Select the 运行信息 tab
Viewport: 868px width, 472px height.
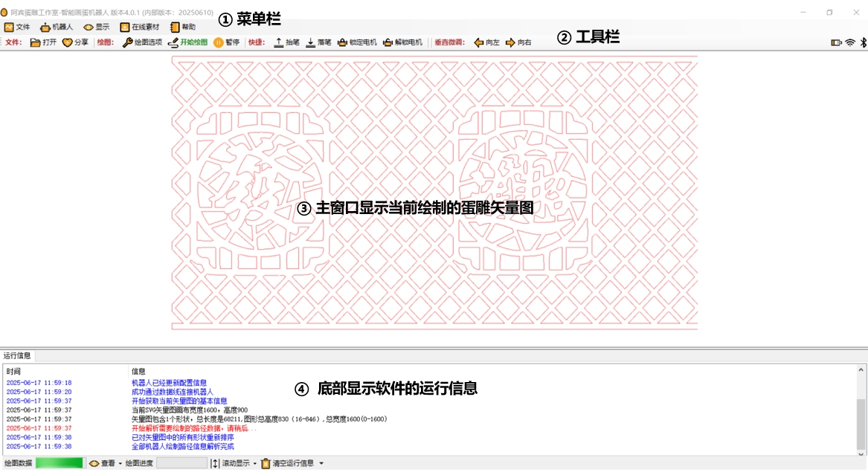click(x=17, y=355)
